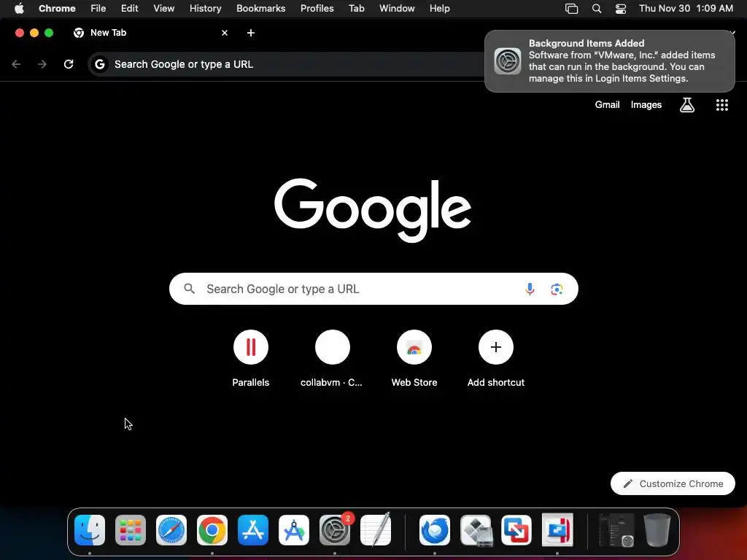The width and height of the screenshot is (747, 560).
Task: Open Search Labs flask icon
Action: pyautogui.click(x=687, y=105)
